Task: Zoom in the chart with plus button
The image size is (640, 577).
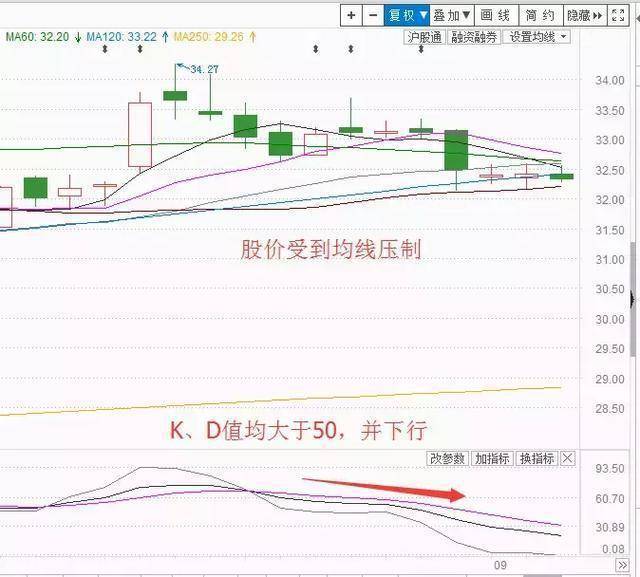Action: point(351,16)
